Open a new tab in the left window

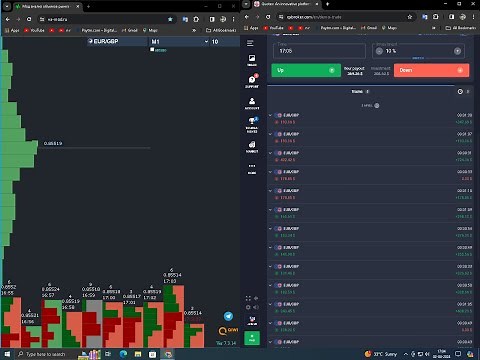click(88, 6)
